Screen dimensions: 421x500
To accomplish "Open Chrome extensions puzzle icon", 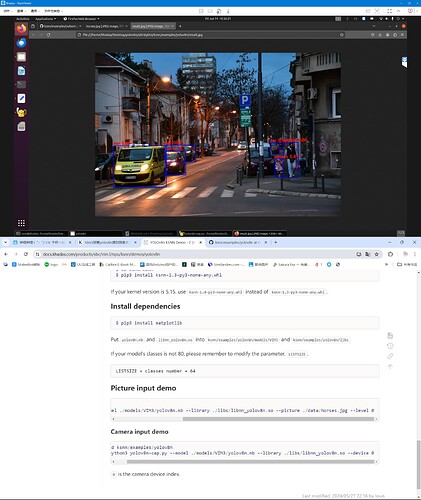I will pyautogui.click(x=390, y=254).
